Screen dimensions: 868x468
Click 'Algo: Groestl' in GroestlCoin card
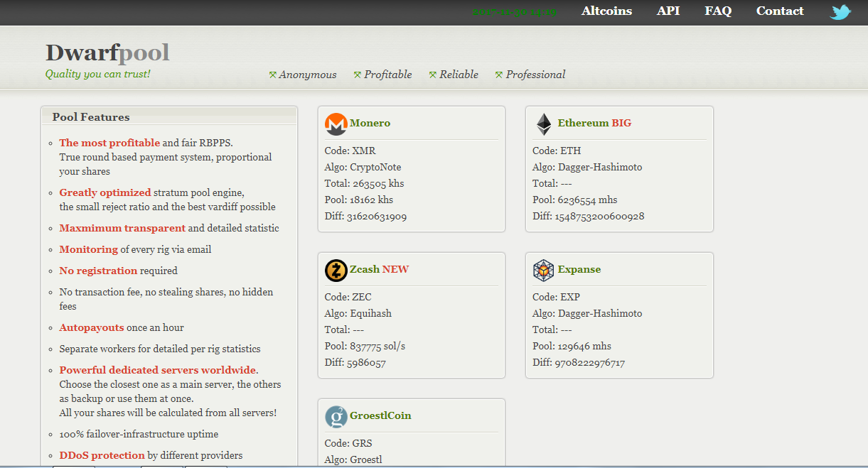[x=354, y=459]
